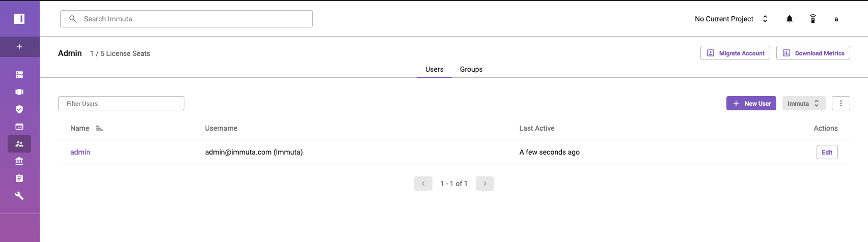
Task: Open the Governance bank icon in sidebar
Action: (19, 161)
